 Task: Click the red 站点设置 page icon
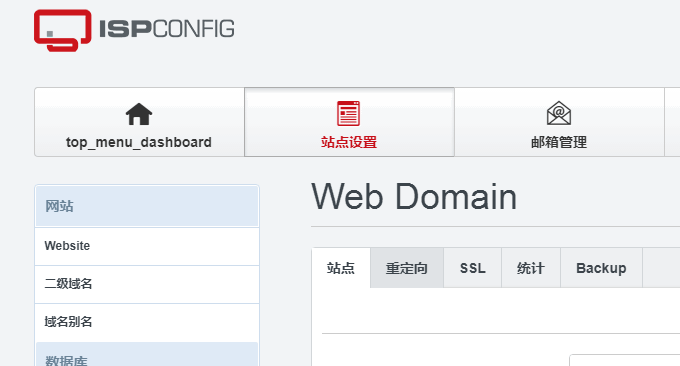click(x=349, y=113)
